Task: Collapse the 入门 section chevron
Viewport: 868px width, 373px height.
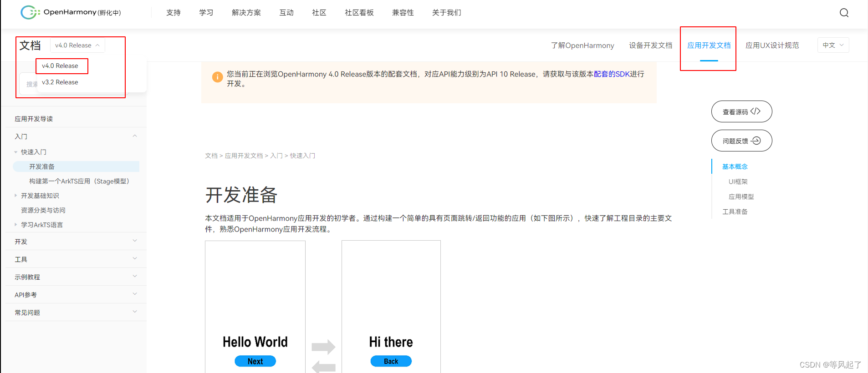Action: pyautogui.click(x=135, y=136)
